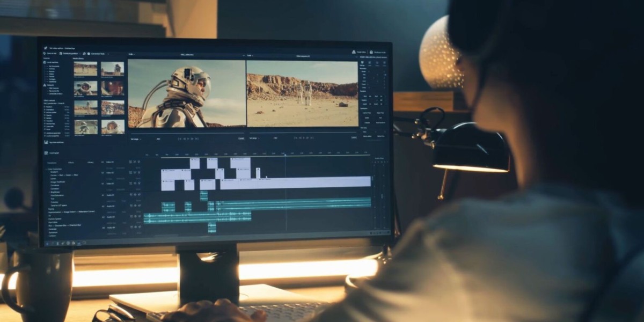Expand the Network tree in the sources panel
This screenshot has width=644, height=322.
[x=45, y=85]
